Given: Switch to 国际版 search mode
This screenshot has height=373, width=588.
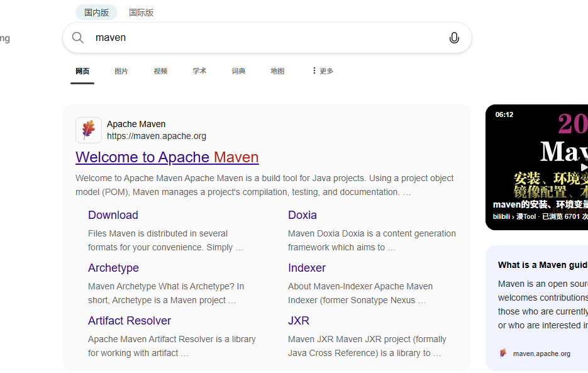Looking at the screenshot, I should [x=141, y=13].
